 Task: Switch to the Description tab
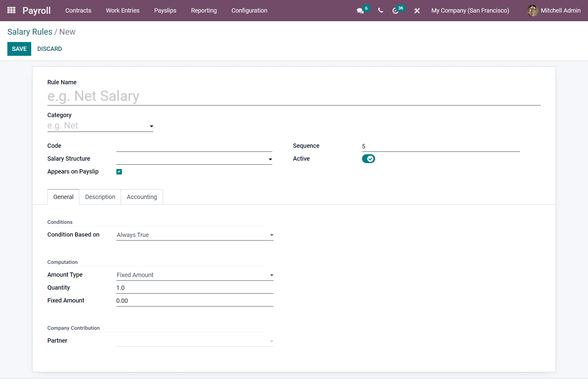(x=100, y=197)
